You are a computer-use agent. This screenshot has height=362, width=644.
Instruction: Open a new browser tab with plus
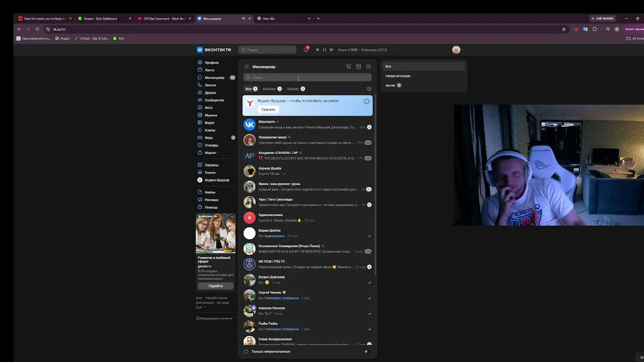click(318, 19)
